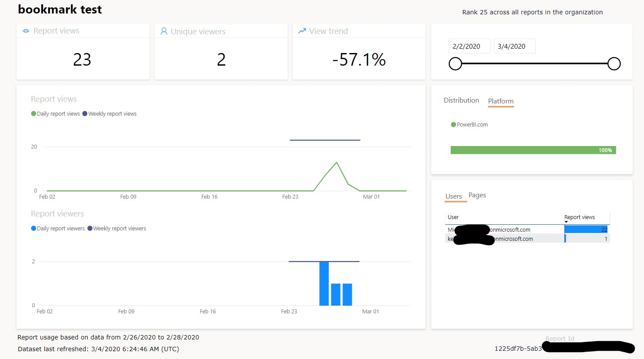Viewport: 644px width, 359px height.
Task: Select the table cell showing 1 report view
Action: click(x=587, y=239)
